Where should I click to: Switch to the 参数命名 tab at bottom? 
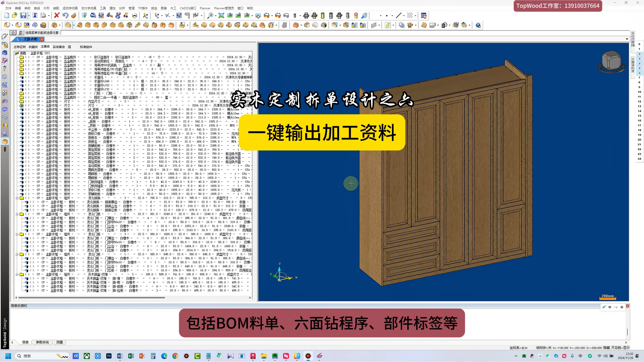[42, 342]
